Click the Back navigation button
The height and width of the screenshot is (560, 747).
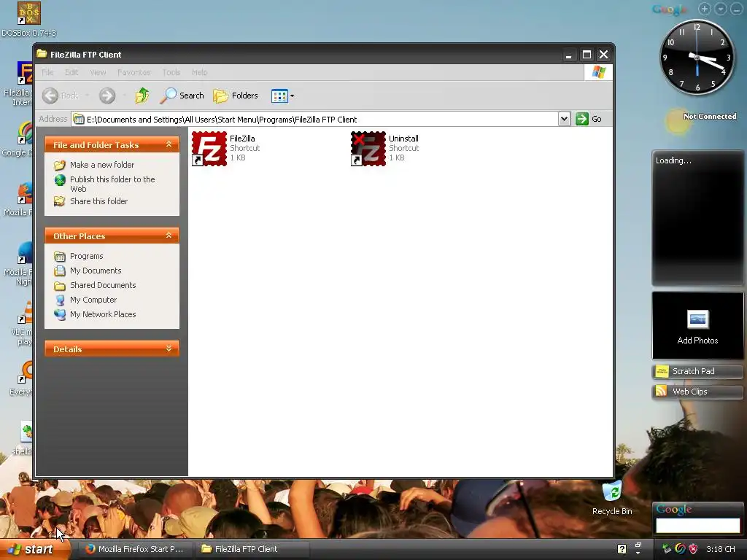coord(60,96)
